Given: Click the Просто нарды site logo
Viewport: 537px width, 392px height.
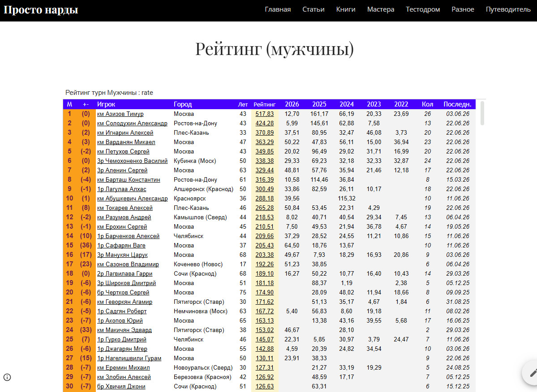Looking at the screenshot, I should pos(41,9).
